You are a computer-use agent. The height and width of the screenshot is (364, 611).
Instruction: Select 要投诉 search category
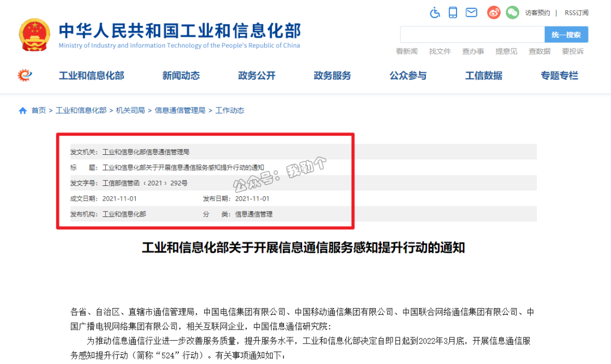pyautogui.click(x=573, y=51)
